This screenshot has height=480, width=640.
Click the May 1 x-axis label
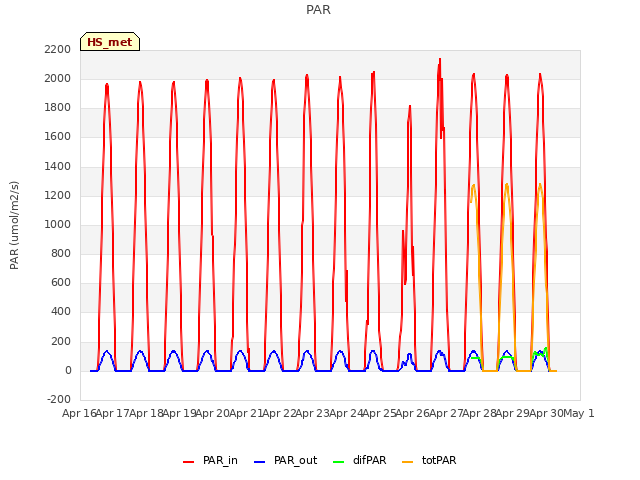click(579, 413)
